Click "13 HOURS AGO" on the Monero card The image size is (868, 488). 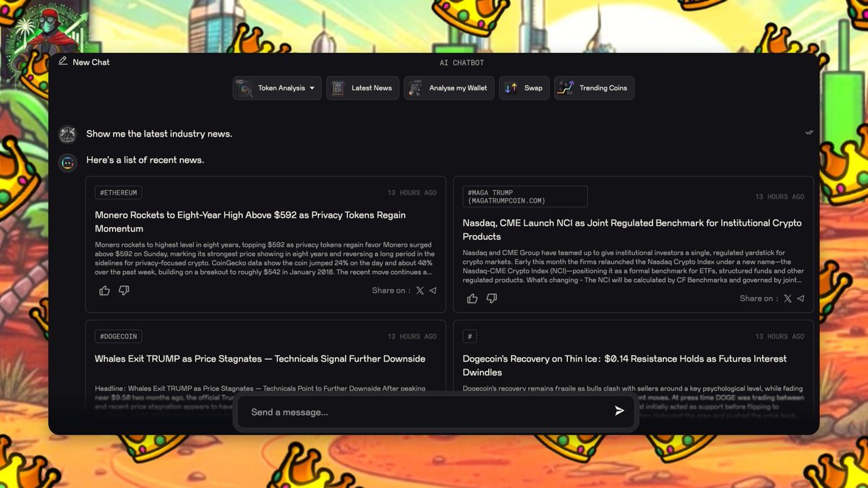pos(412,193)
